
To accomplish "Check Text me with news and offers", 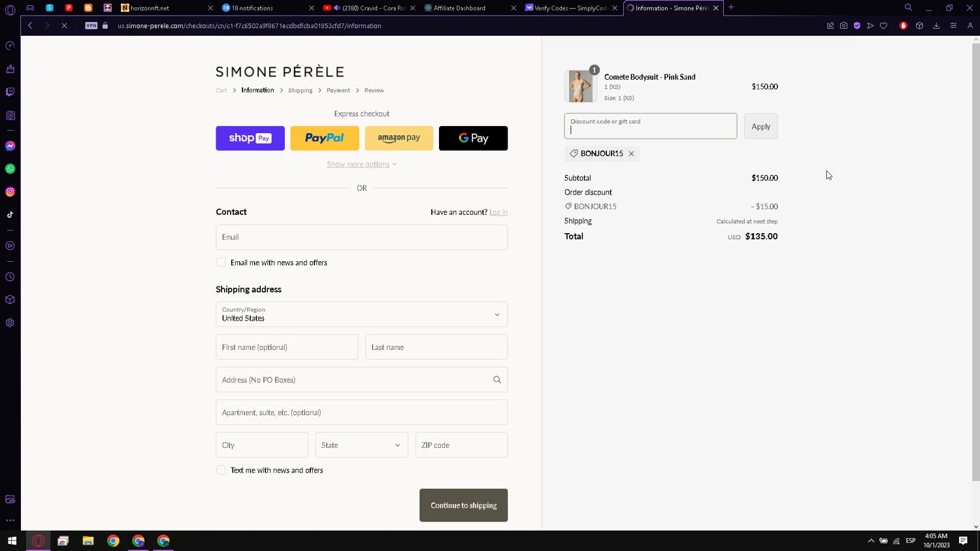I will (221, 470).
